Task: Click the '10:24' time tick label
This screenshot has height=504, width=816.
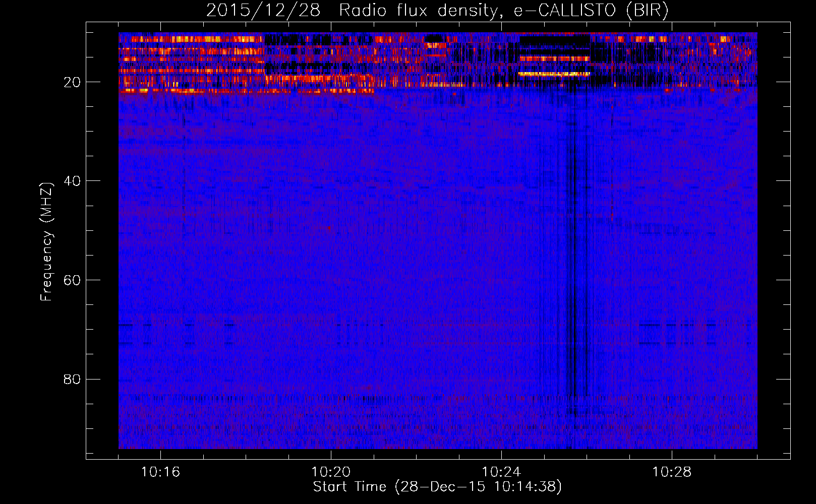Action: (x=501, y=472)
